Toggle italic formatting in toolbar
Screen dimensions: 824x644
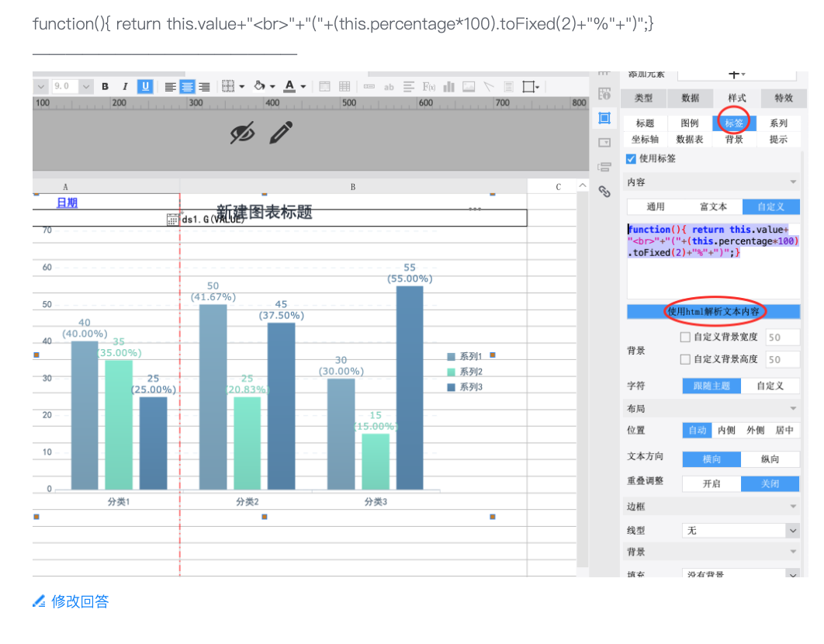(x=125, y=87)
